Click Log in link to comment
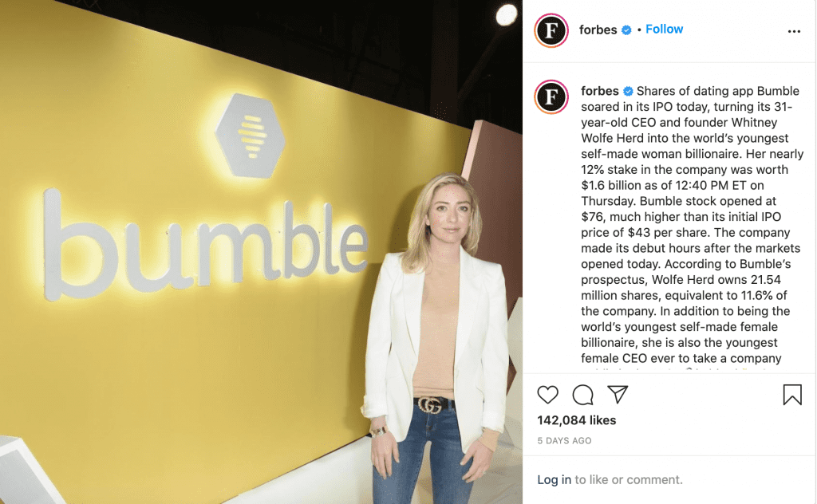 coord(554,479)
